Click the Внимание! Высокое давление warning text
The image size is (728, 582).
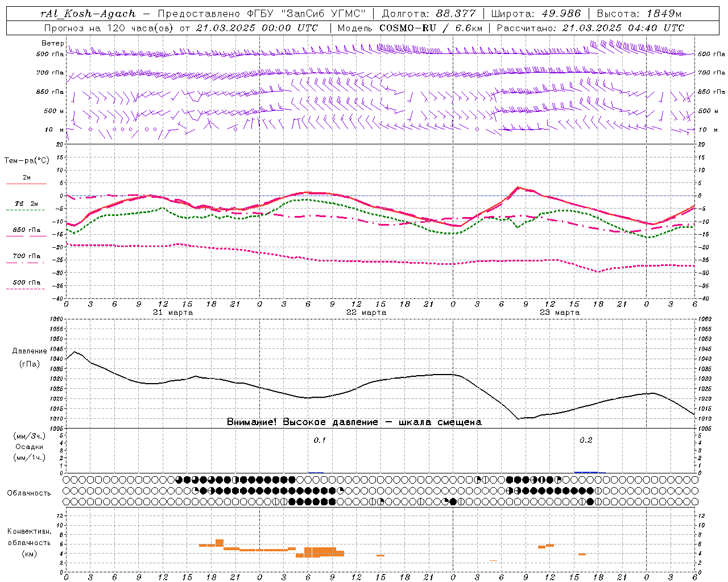pos(354,422)
